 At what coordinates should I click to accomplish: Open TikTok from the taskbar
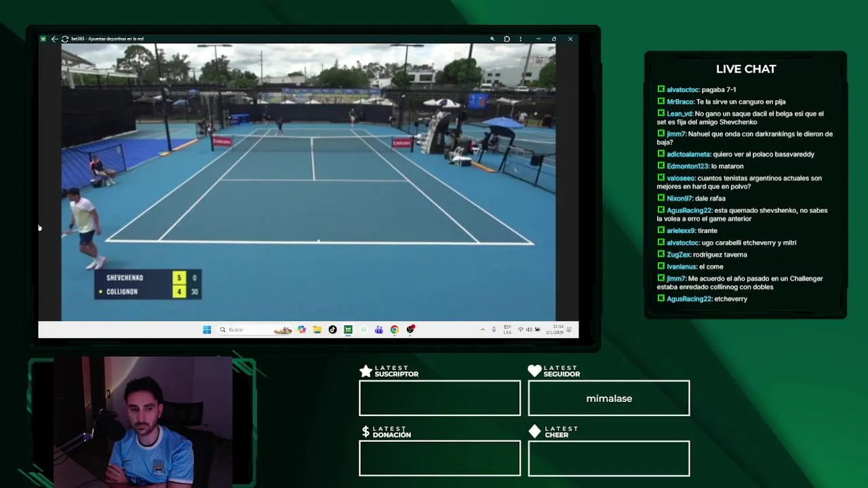pyautogui.click(x=332, y=329)
